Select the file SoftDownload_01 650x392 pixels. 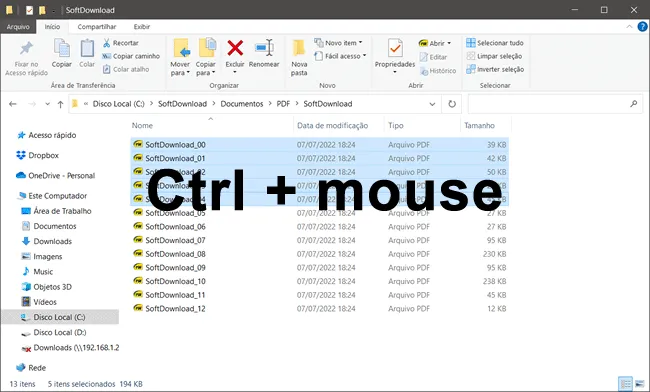(x=319, y=158)
